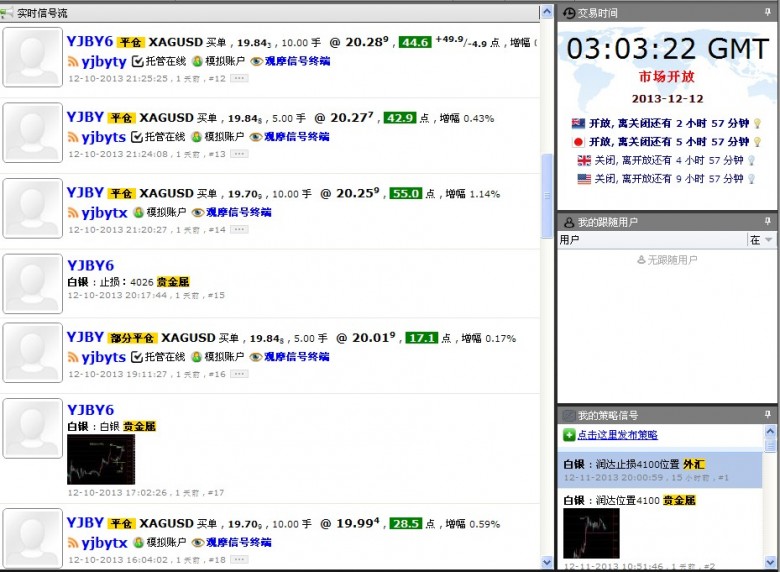Image resolution: width=780 pixels, height=572 pixels.
Task: Expand the ellipsis menu on signal #12
Action: click(x=238, y=78)
